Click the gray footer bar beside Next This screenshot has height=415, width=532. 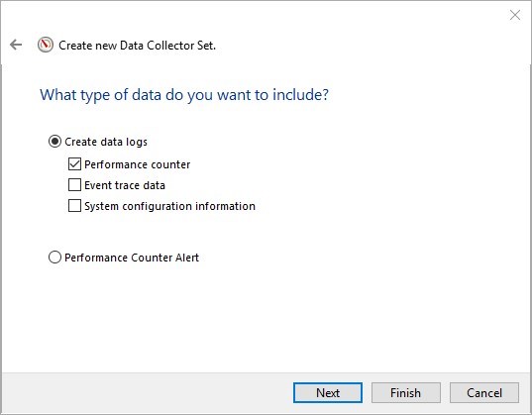point(146,392)
